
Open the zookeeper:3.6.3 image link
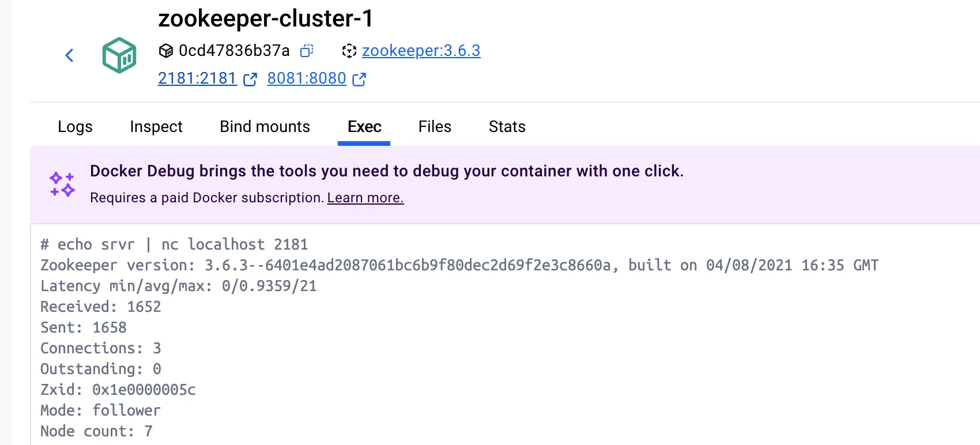coord(421,51)
